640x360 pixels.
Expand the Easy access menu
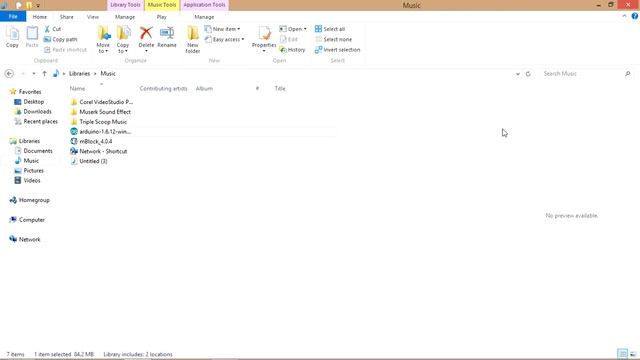pos(224,39)
